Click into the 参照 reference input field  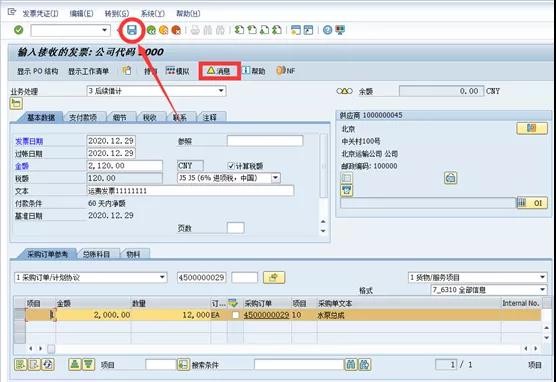pos(265,141)
